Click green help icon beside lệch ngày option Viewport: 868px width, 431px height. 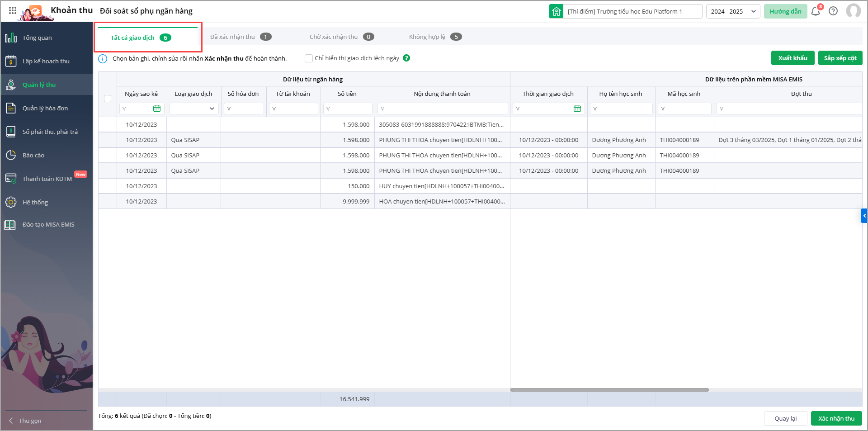(406, 58)
